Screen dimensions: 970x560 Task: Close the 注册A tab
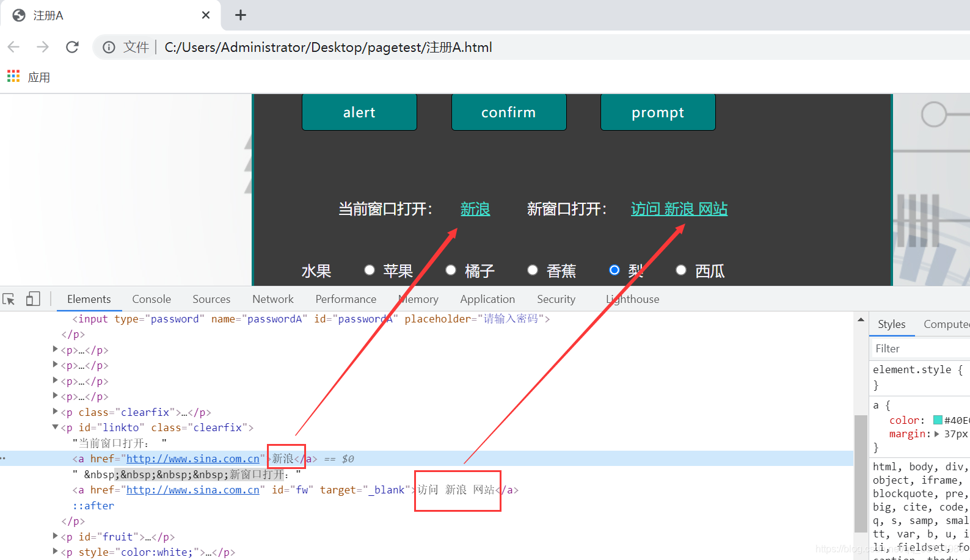206,15
